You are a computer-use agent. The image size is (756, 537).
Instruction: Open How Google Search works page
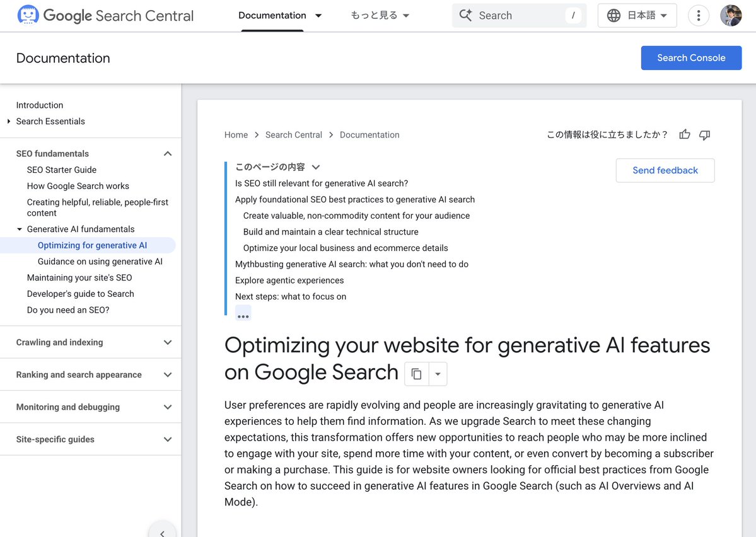(x=78, y=185)
